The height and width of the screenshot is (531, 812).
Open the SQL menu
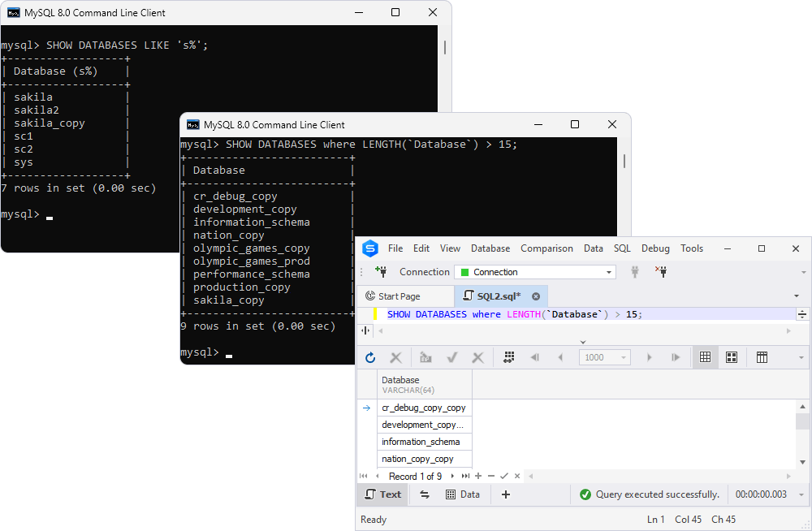tap(623, 248)
